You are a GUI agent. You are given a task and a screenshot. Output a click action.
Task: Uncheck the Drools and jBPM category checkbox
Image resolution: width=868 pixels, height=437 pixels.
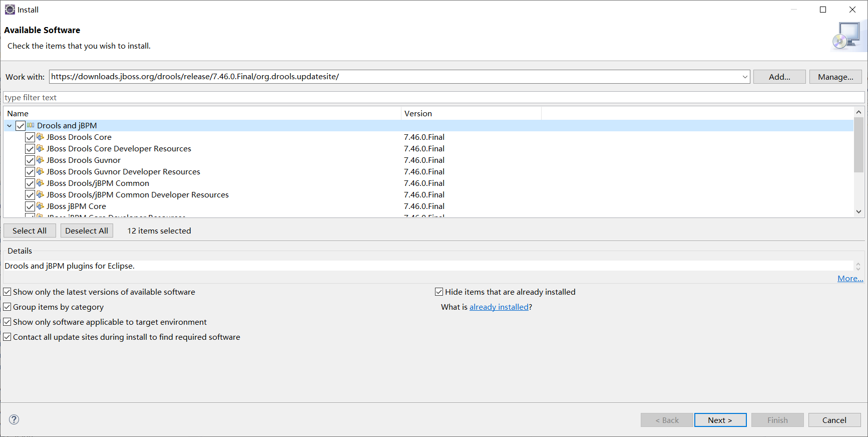[x=21, y=126]
